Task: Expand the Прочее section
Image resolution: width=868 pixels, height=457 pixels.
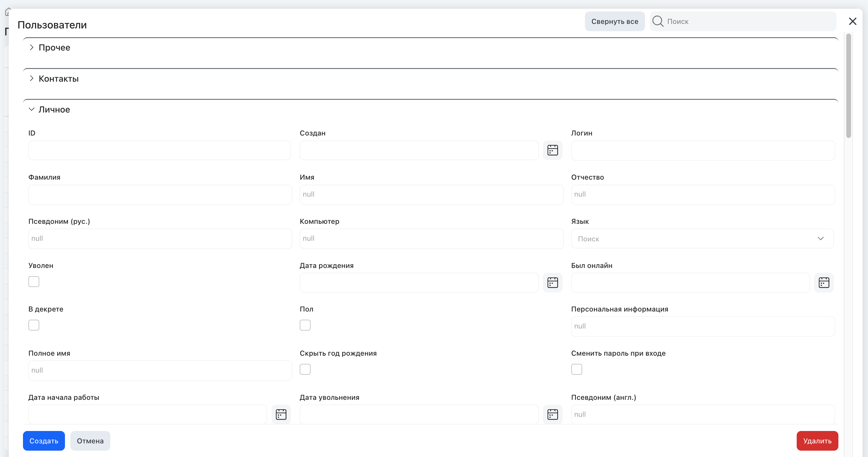Action: [31, 47]
